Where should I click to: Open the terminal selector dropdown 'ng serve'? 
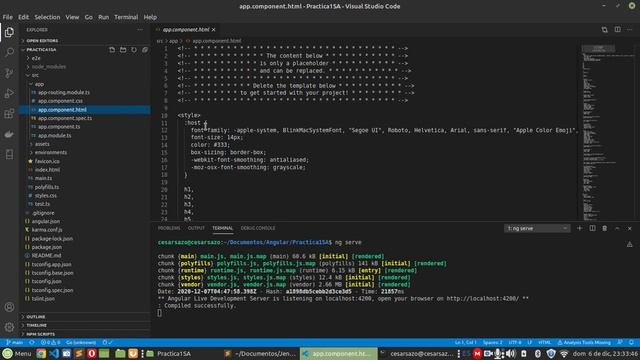click(x=537, y=228)
